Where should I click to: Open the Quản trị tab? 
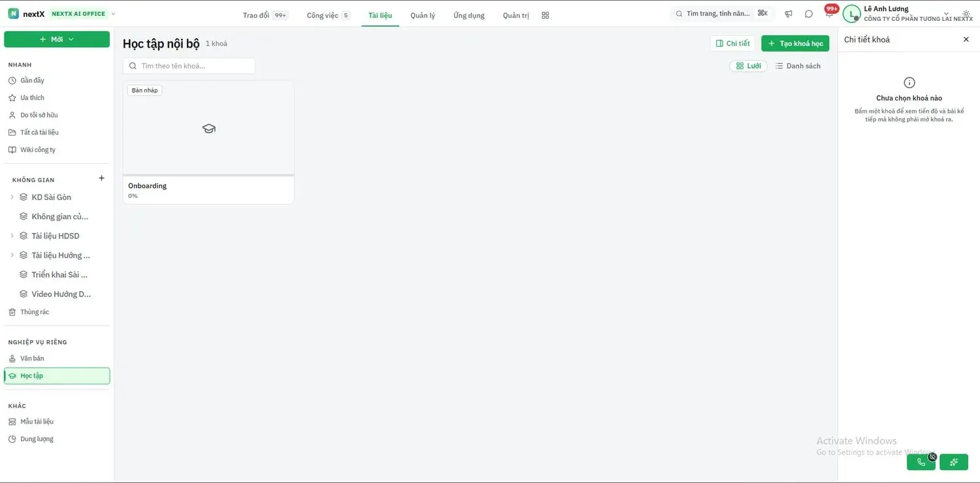(516, 15)
